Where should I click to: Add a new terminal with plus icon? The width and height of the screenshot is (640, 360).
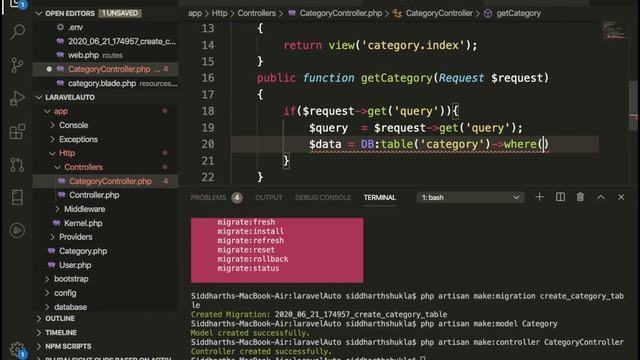(540, 197)
